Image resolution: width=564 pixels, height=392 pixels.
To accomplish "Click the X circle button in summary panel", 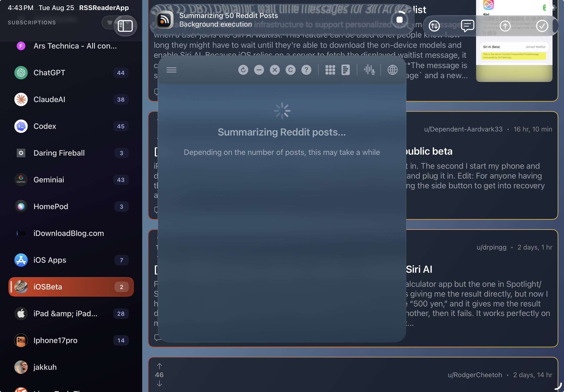I will (275, 70).
